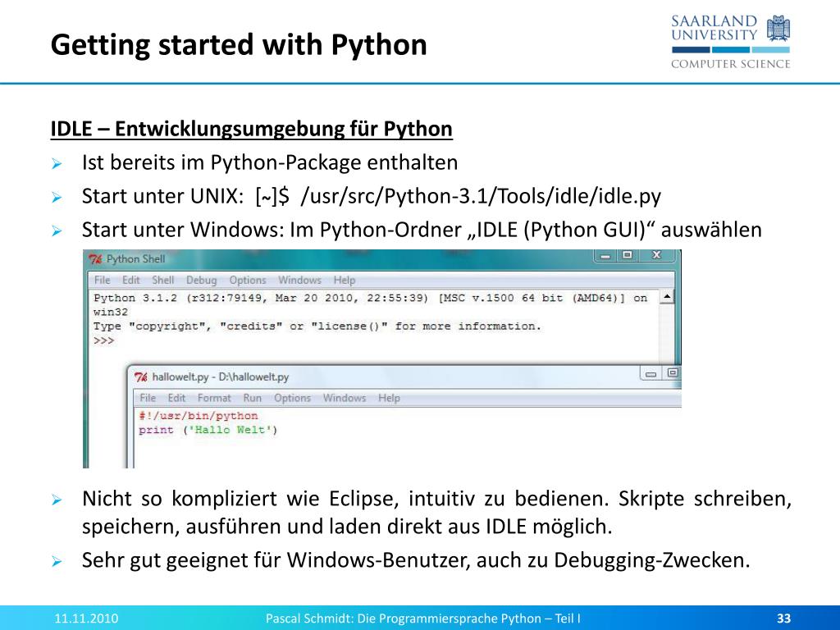Open Debug menu in Python Shell
The height and width of the screenshot is (630, 840).
point(202,281)
